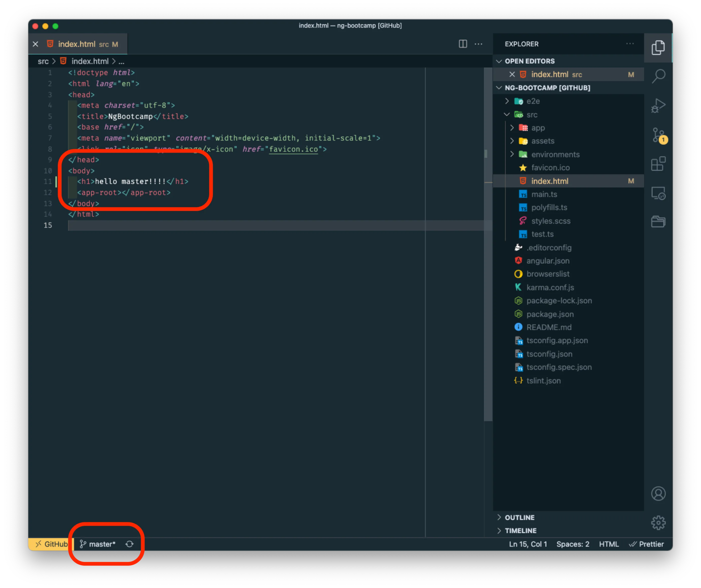This screenshot has width=701, height=588.
Task: Open karma.conf.js file
Action: (x=568, y=287)
